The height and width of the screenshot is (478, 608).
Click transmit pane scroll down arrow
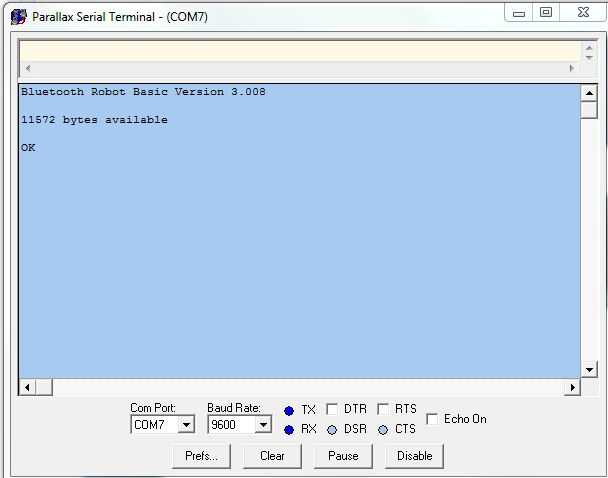[x=589, y=57]
